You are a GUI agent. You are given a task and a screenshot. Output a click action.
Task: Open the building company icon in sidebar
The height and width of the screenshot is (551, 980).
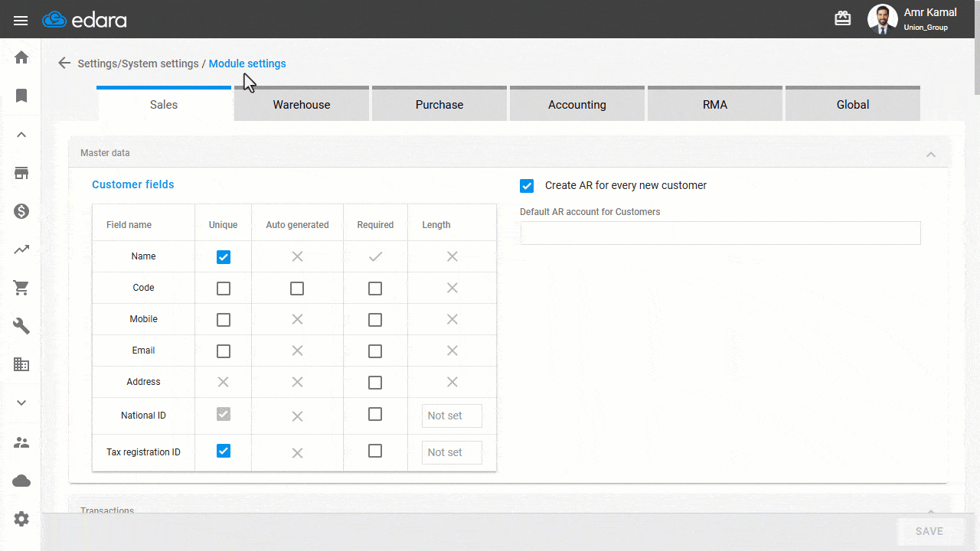click(21, 364)
